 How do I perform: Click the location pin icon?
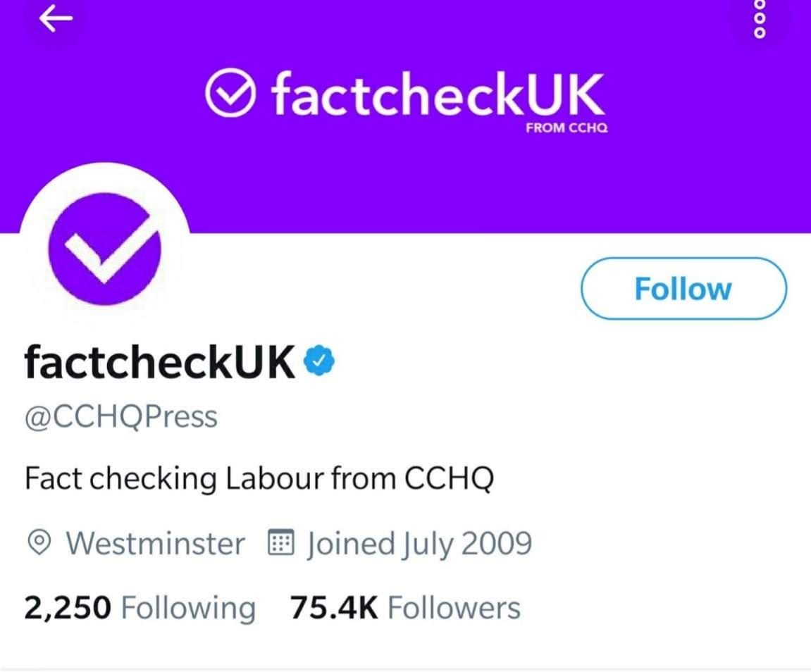[x=39, y=543]
